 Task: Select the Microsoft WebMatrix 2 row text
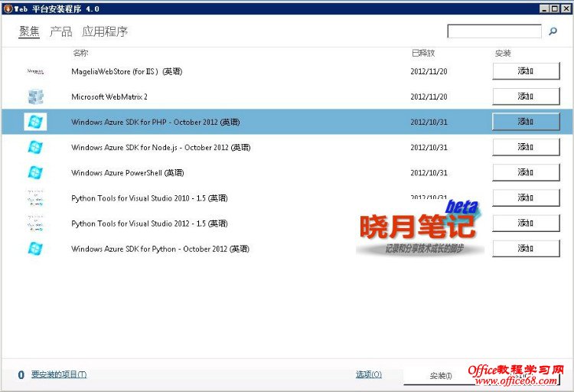click(x=109, y=96)
